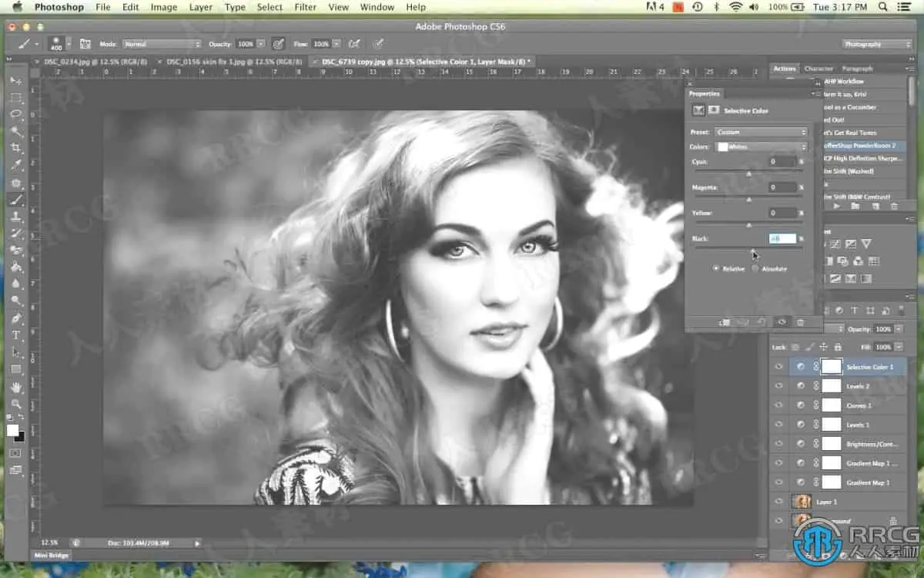Click the Black slider handle
924x578 pixels.
753,250
